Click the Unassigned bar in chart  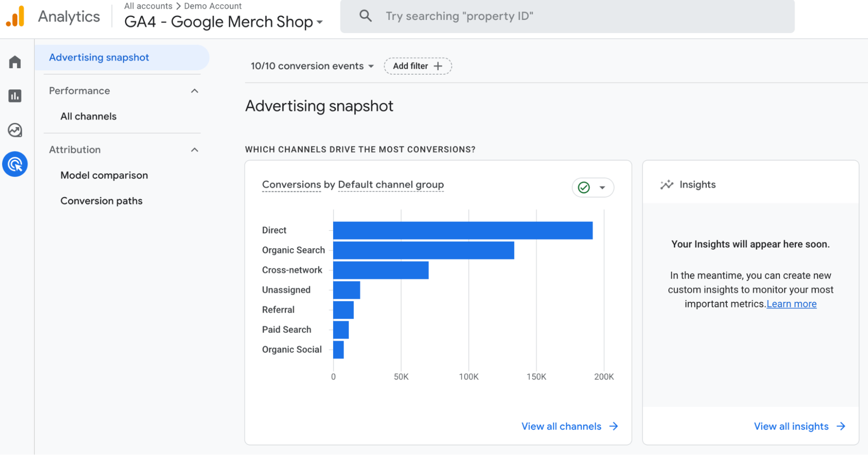[x=347, y=290]
